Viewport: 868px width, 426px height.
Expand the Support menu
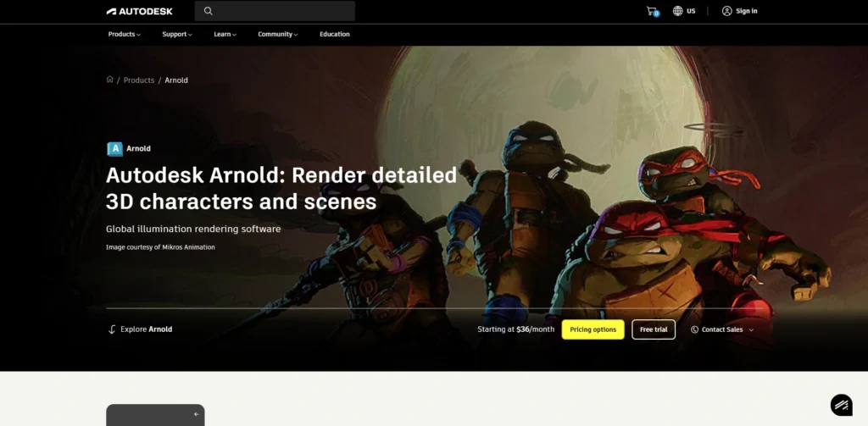[x=177, y=35]
